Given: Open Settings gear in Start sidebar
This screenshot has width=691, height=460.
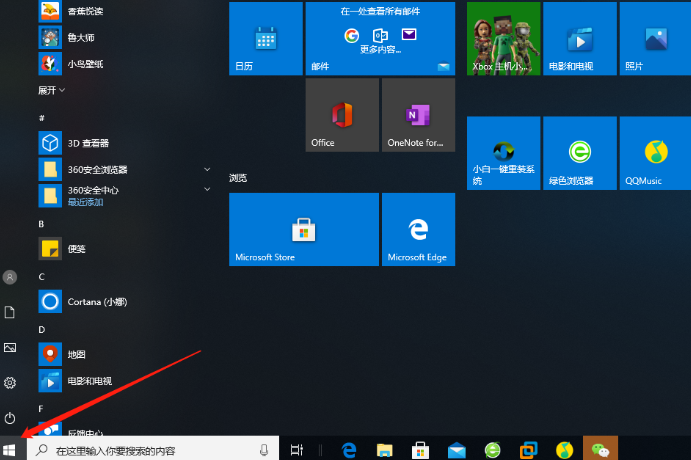Looking at the screenshot, I should 10,382.
